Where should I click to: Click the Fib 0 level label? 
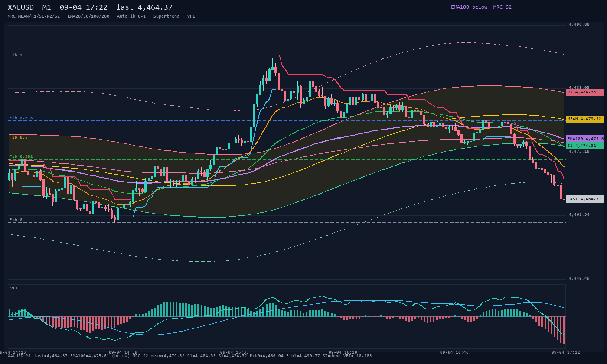click(x=16, y=220)
